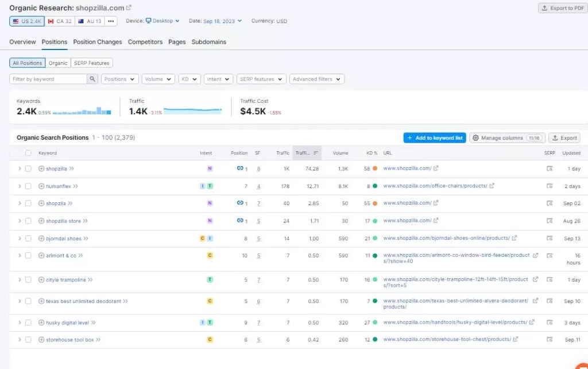The height and width of the screenshot is (369, 588).
Task: Open SERP snapshot icon for cityle trampoline row
Action: [x=550, y=280]
